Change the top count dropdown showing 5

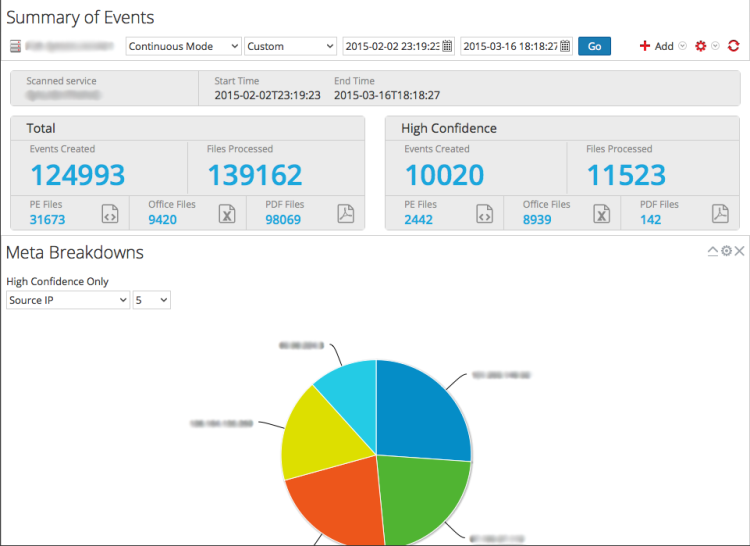click(151, 300)
